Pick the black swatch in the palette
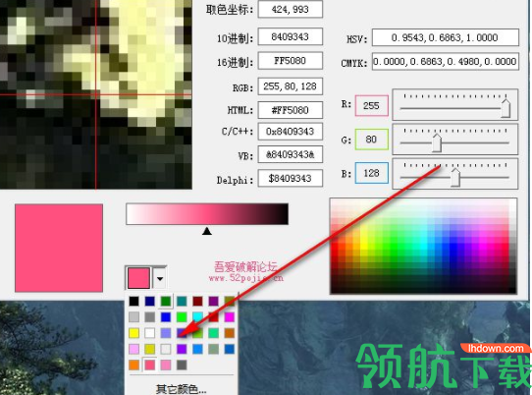The image size is (532, 395). pos(134,302)
